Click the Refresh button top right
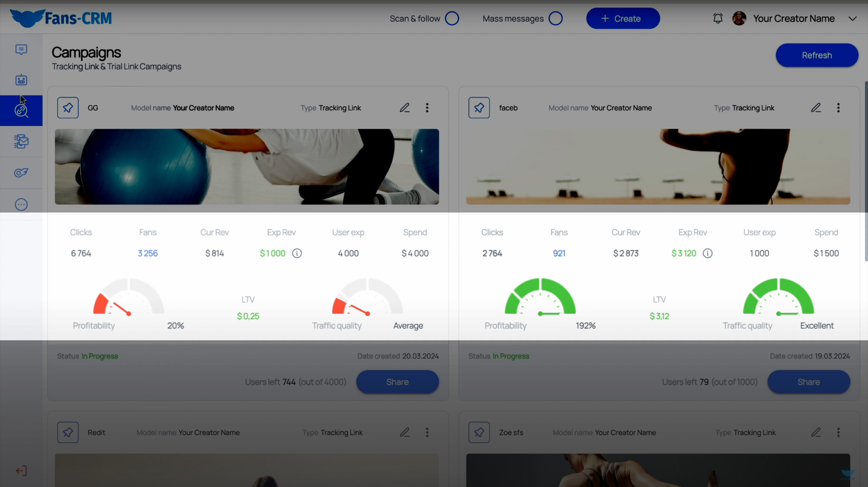This screenshot has width=868, height=487. [817, 56]
